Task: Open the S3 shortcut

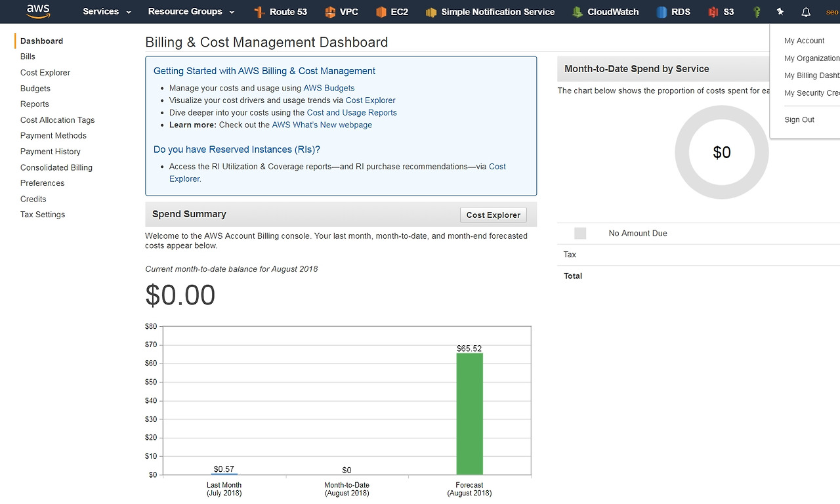Action: [x=721, y=12]
